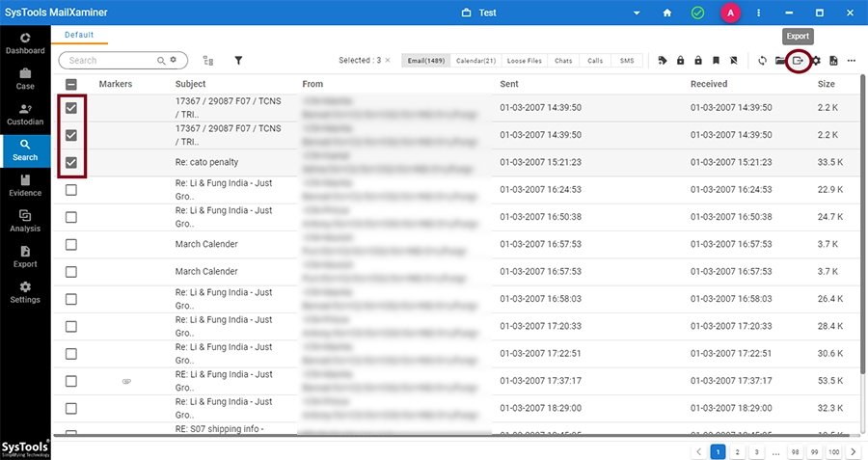Toggle the select-all header checkbox

[70, 84]
